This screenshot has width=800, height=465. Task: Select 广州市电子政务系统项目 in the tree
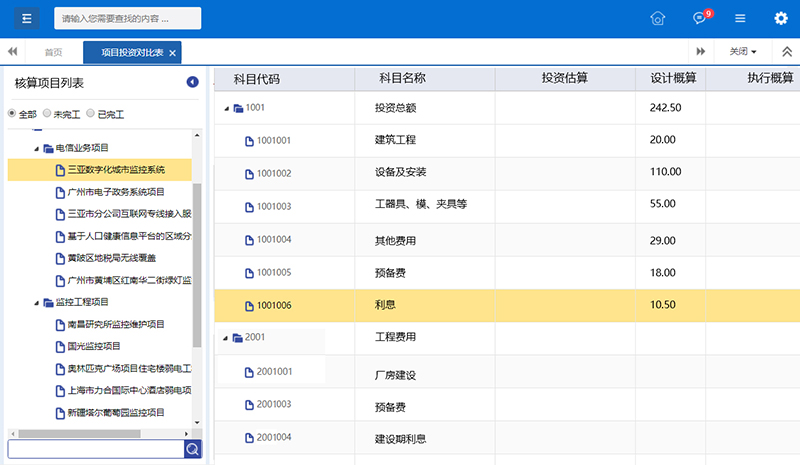pos(115,192)
